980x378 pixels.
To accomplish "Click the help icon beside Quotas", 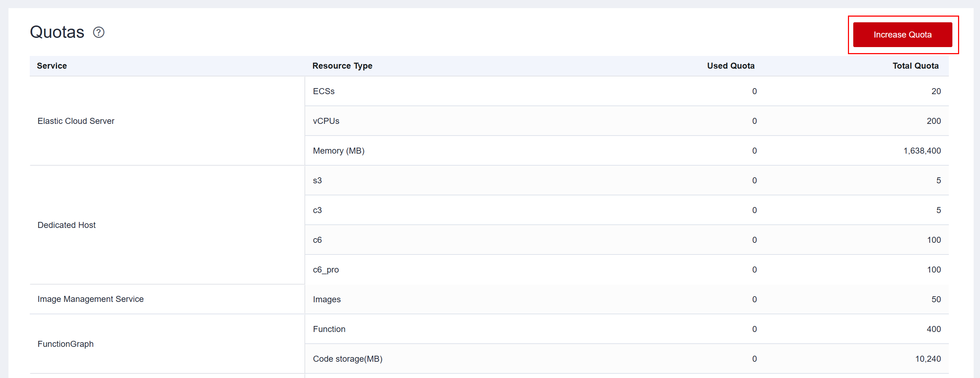I will click(x=98, y=32).
